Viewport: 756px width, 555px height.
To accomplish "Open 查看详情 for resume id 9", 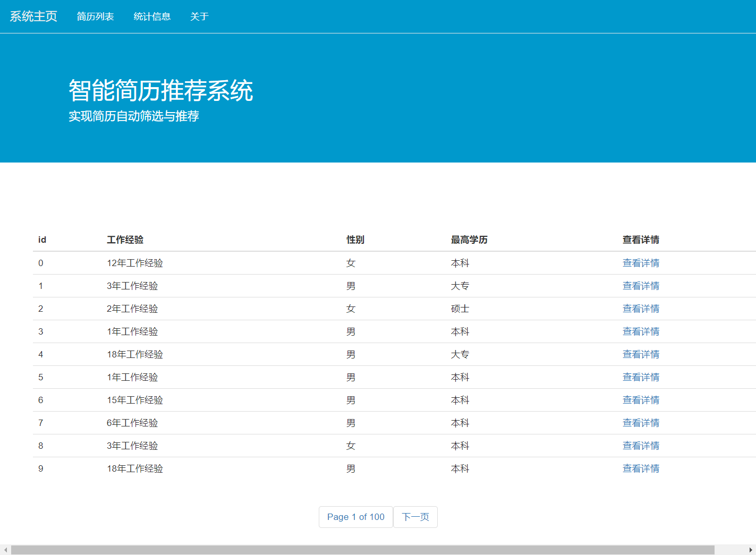I will pyautogui.click(x=641, y=468).
